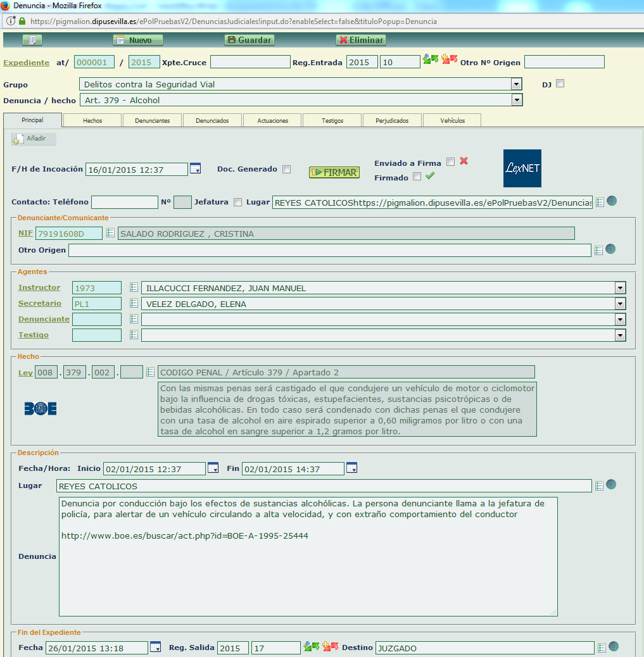The height and width of the screenshot is (657, 644).
Task: Click the red X next to Enviado a Firma
Action: point(464,161)
